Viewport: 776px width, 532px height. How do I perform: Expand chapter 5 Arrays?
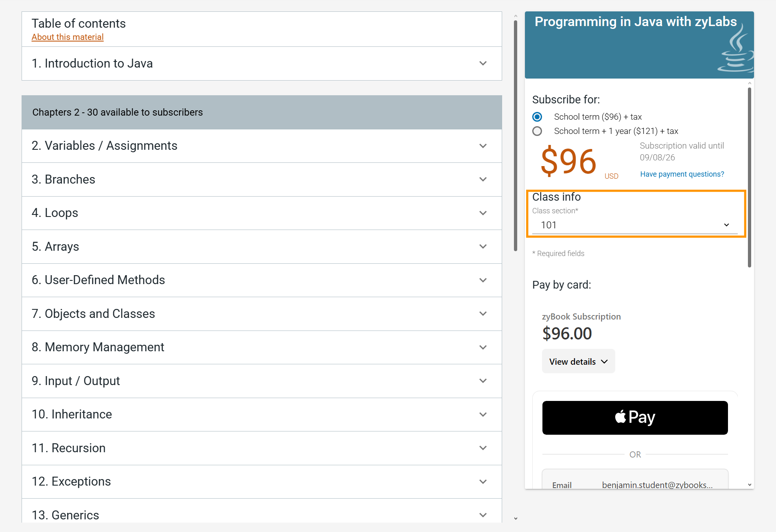pyautogui.click(x=262, y=247)
